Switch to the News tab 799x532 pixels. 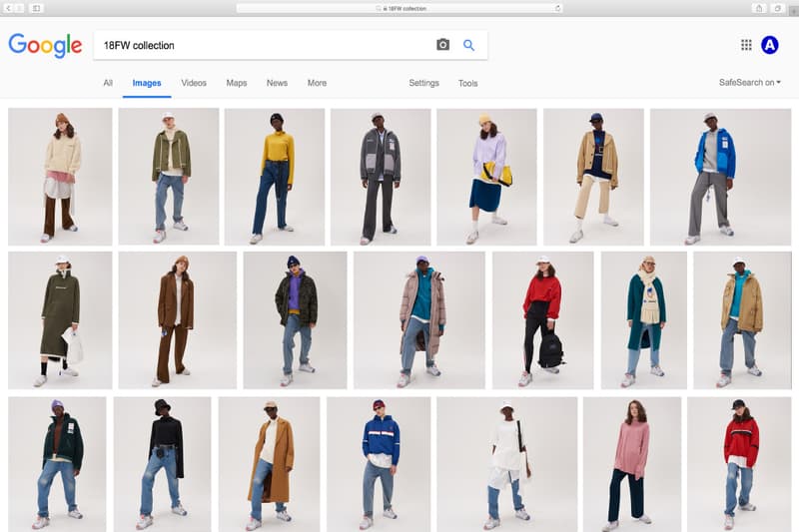coord(277,83)
